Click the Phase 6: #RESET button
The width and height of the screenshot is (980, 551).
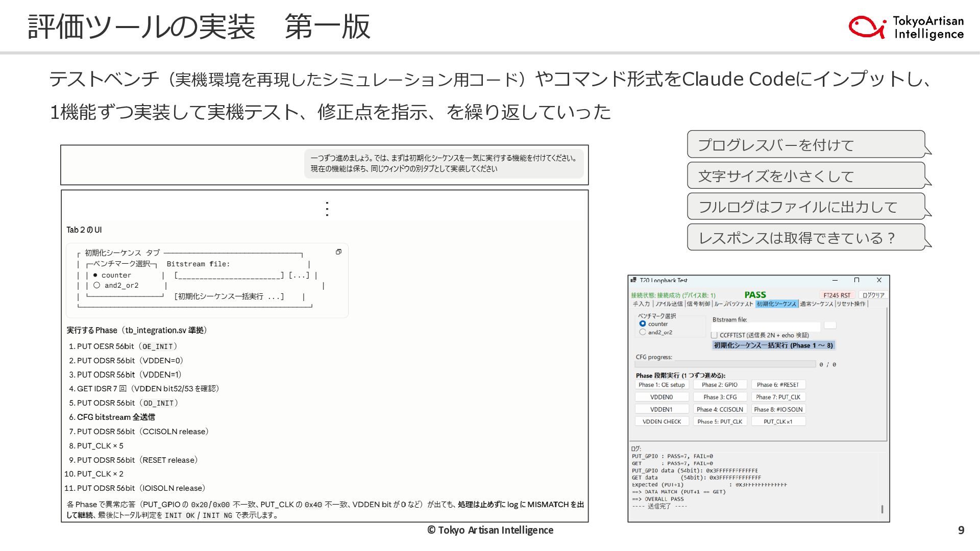click(x=778, y=385)
